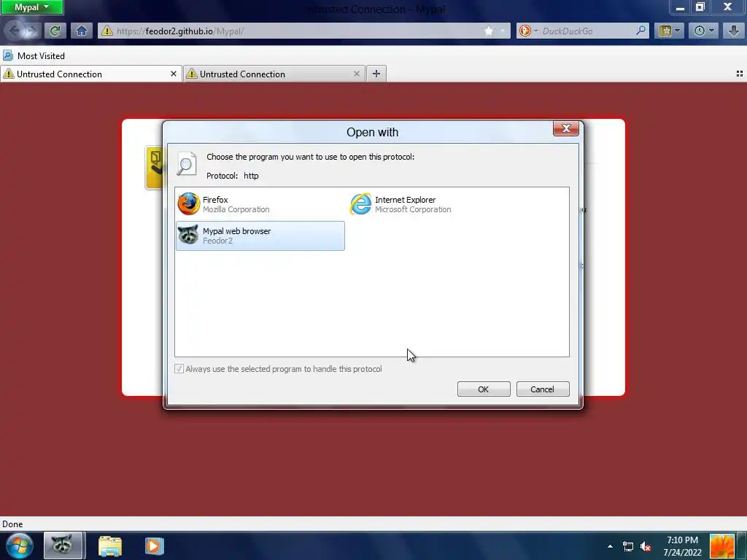This screenshot has height=560, width=747.
Task: Select Mypal web browser entry
Action: pyautogui.click(x=260, y=236)
